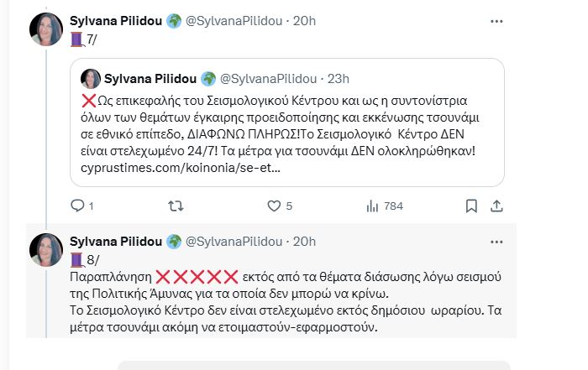This screenshot has width=588, height=370.
Task: Bookmark the 7/ tweet
Action: coord(472,206)
